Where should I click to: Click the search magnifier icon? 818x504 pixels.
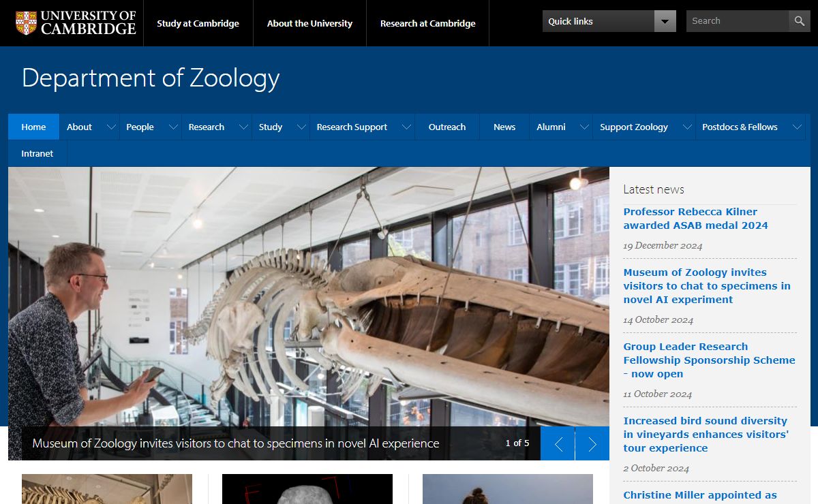point(800,21)
